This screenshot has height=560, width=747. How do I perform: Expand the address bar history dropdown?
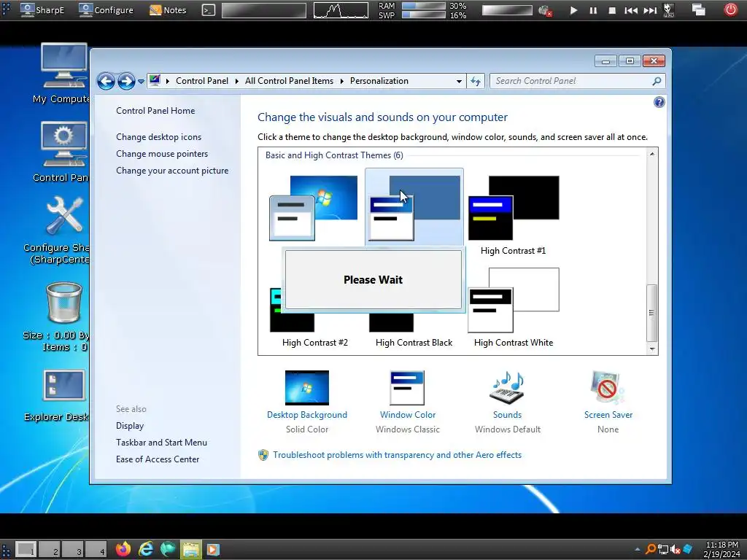coord(459,82)
